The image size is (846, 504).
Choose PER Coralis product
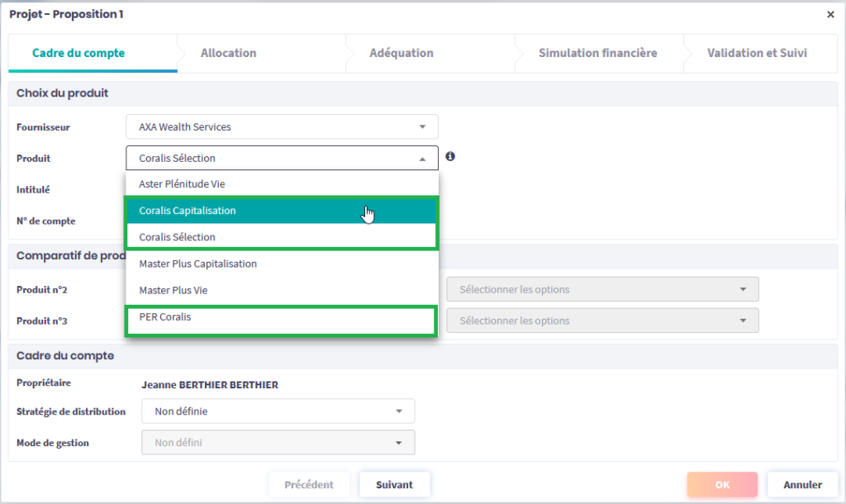point(281,318)
